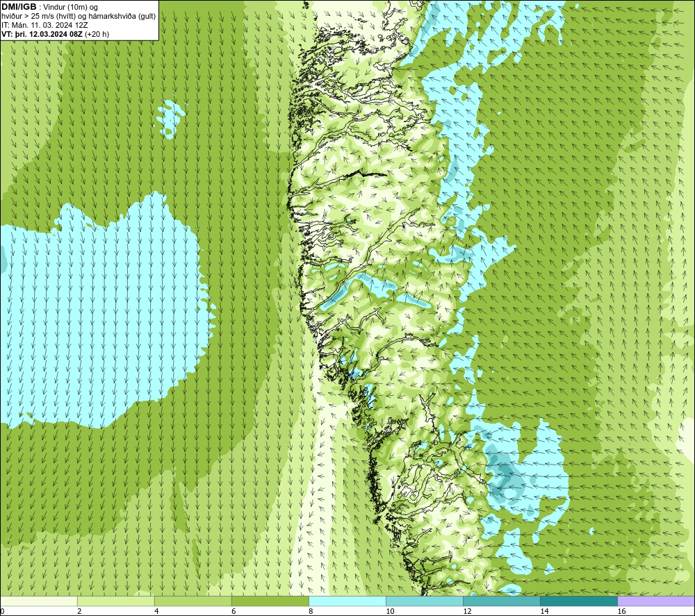695x616 pixels.
Task: Click the scale label '6'
Action: tap(234, 612)
